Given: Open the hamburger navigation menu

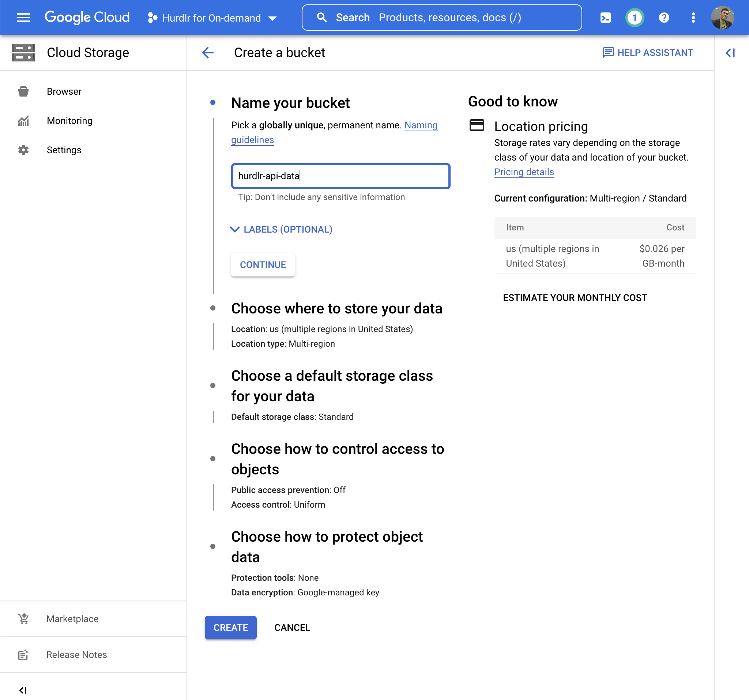Looking at the screenshot, I should [23, 17].
